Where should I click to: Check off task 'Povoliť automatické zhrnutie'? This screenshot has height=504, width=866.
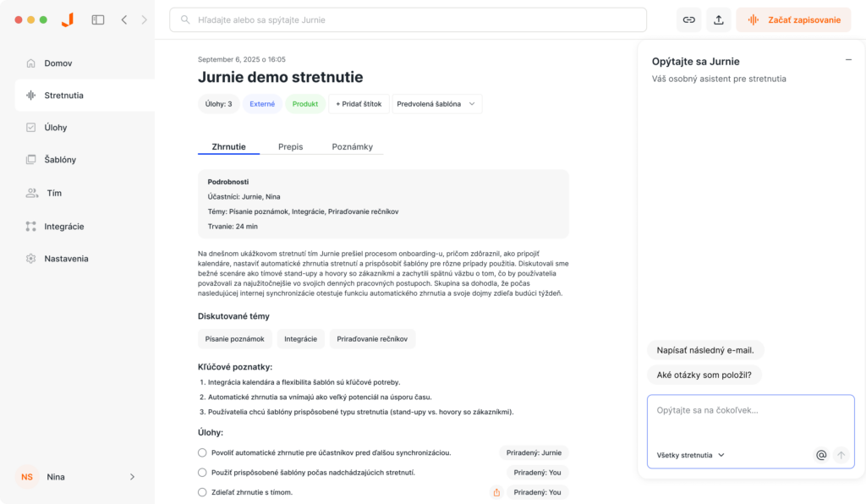[x=202, y=452]
